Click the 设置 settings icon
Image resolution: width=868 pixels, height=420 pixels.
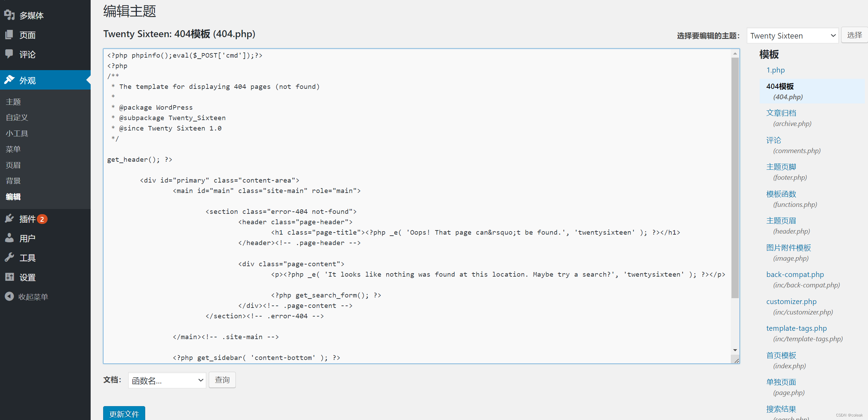tap(9, 277)
